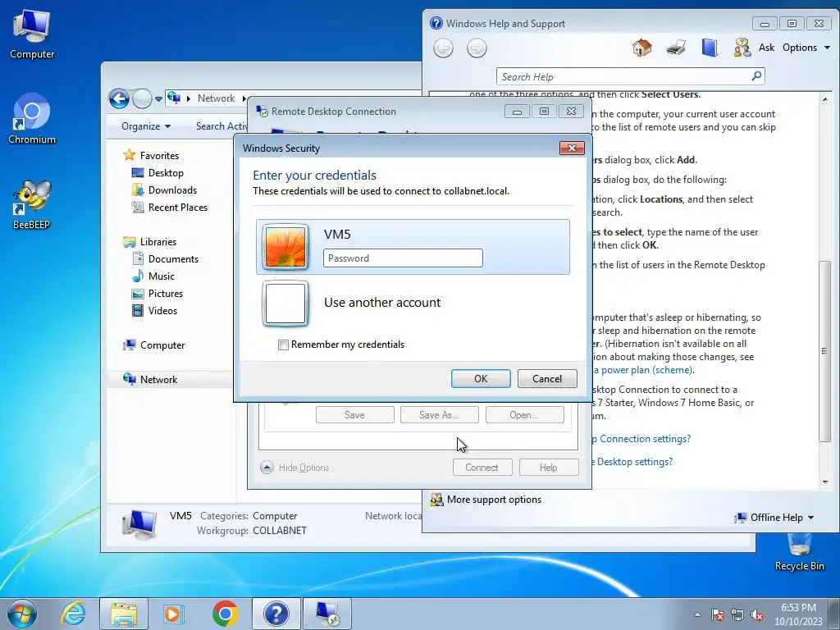This screenshot has width=840, height=630.
Task: Open Windows Media Player on taskbar
Action: [x=174, y=614]
